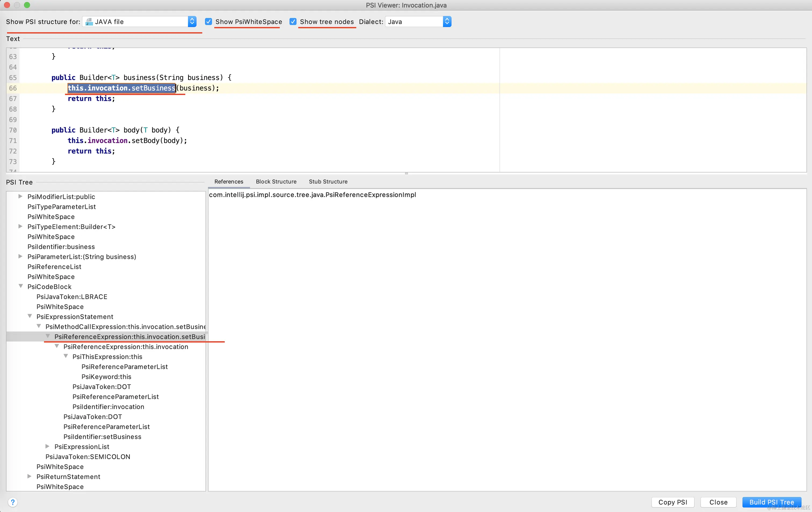Switch to the Block Structure tab

click(276, 182)
